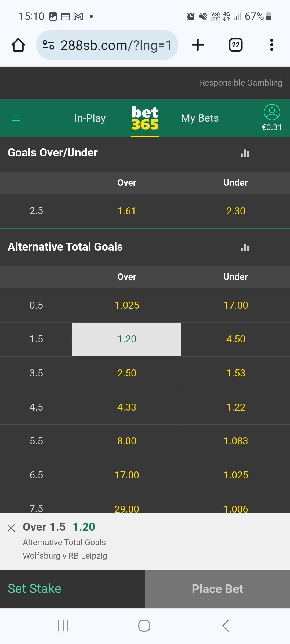
Task: Open stats chart icon for Goals Over/Under
Action: tap(245, 153)
